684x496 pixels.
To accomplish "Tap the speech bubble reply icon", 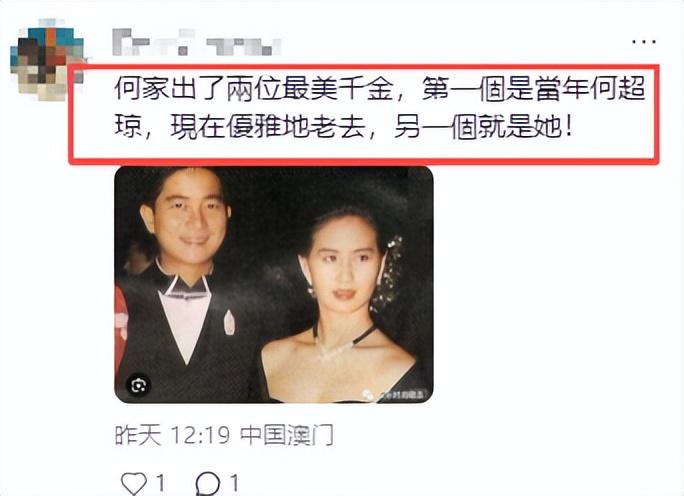I will pyautogui.click(x=208, y=484).
